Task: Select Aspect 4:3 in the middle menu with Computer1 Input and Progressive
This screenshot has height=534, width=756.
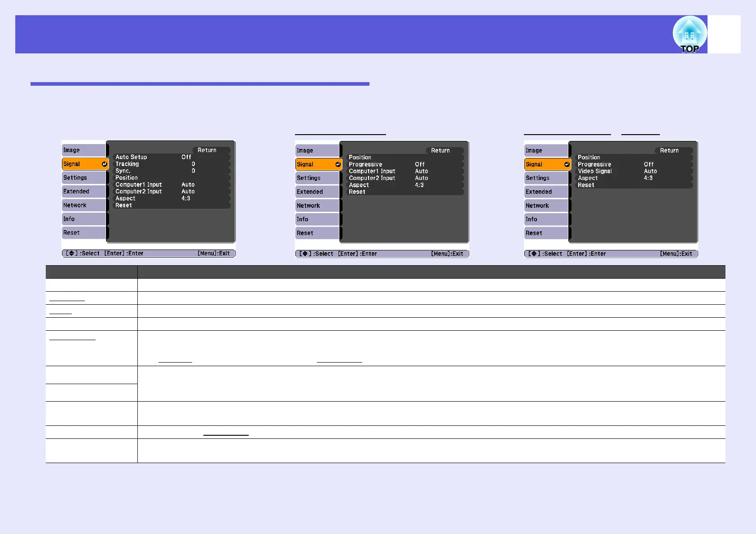Action: pyautogui.click(x=405, y=185)
